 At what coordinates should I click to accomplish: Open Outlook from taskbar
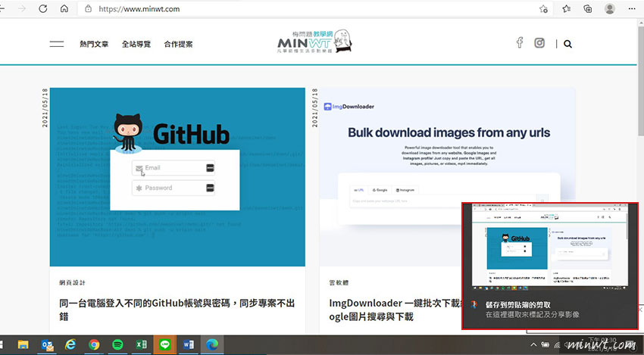click(x=47, y=344)
